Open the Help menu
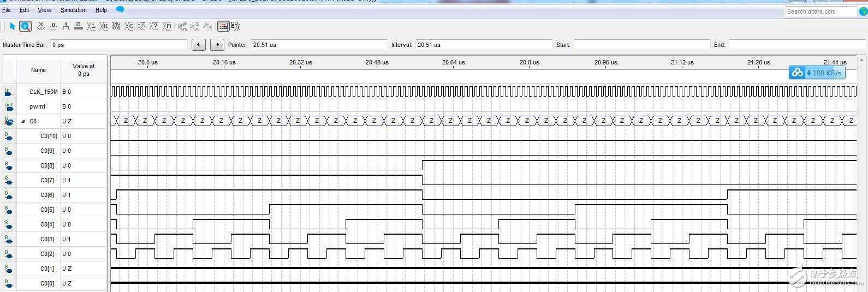 [102, 10]
